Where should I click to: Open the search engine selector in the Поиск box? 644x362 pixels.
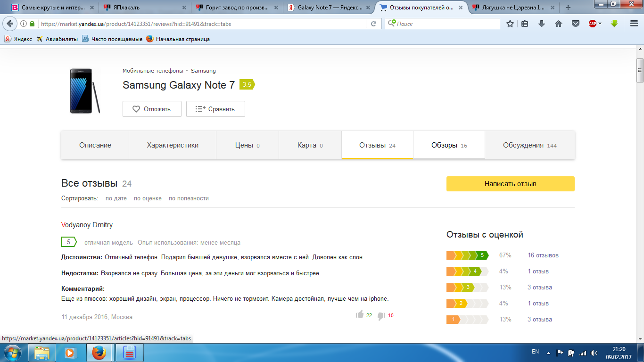pyautogui.click(x=392, y=24)
